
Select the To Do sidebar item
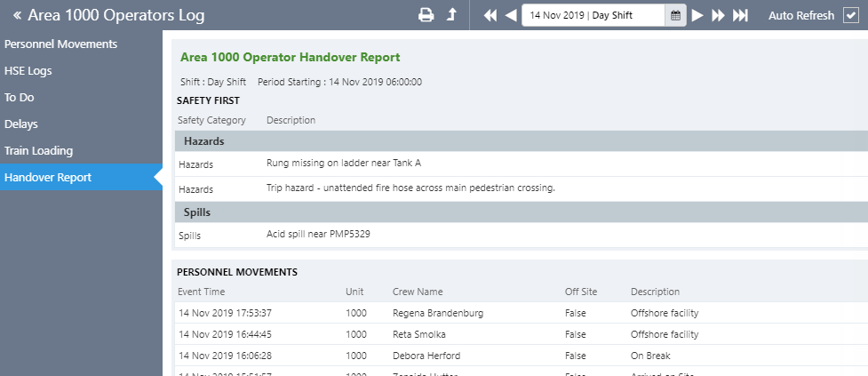coord(20,97)
